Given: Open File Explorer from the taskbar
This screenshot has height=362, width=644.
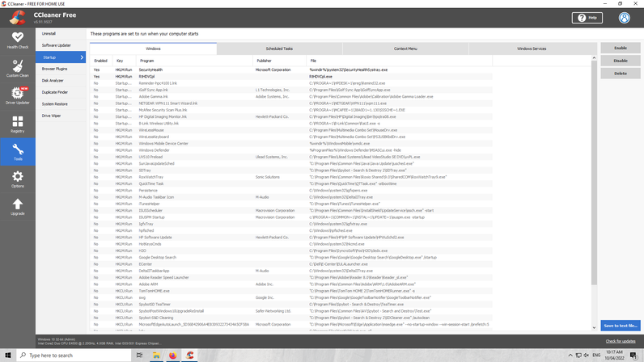Looking at the screenshot, I should [x=156, y=355].
